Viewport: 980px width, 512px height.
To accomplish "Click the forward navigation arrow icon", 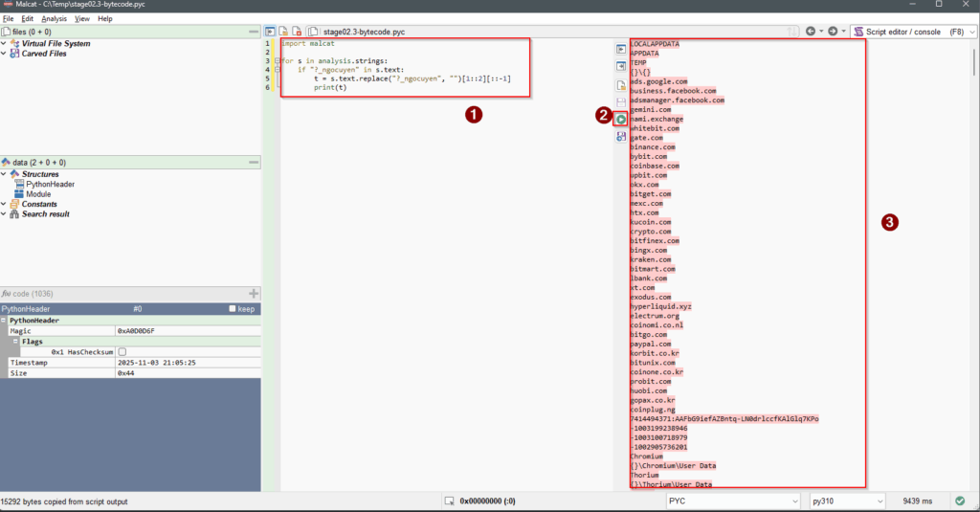I will click(x=833, y=32).
